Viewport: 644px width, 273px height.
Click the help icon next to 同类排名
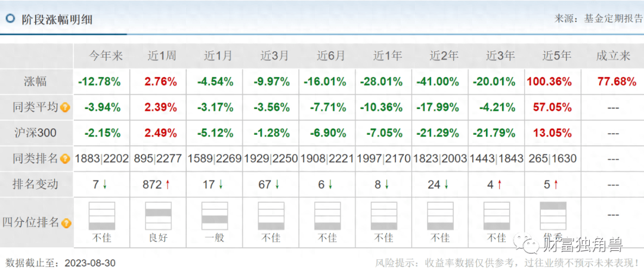coord(66,159)
